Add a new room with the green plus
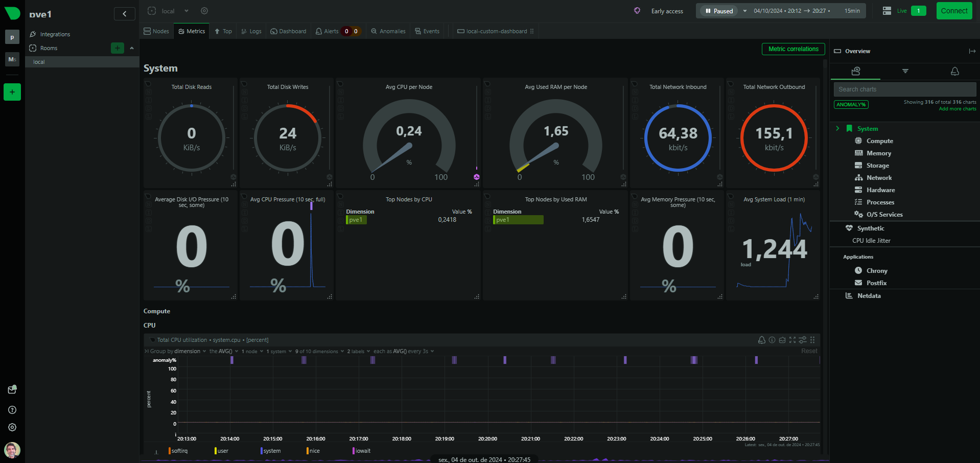Image resolution: width=980 pixels, height=463 pixels. [117, 48]
